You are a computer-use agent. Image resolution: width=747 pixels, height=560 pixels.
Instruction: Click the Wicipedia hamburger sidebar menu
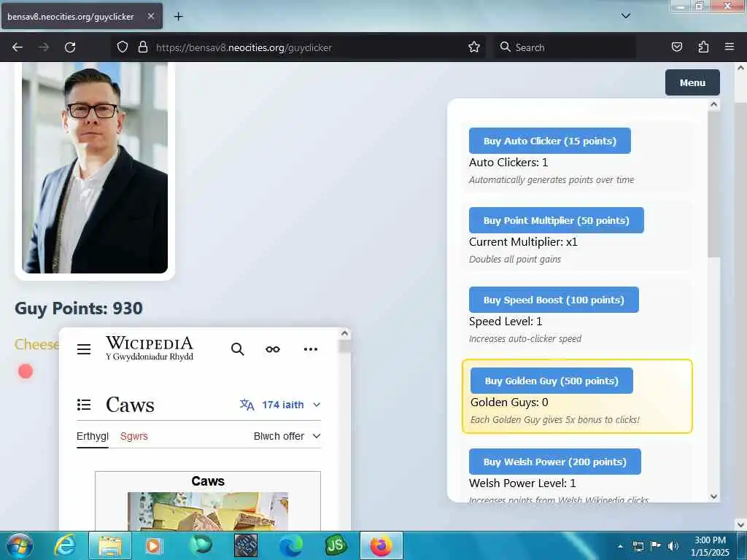click(84, 349)
